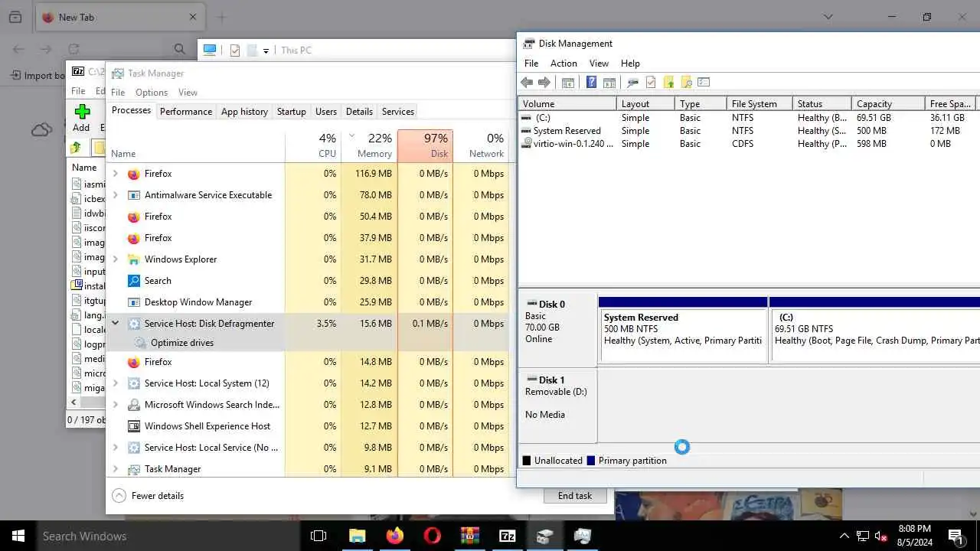Screen dimensions: 980x551
Task: Click Forward arrow in Disk Management toolbar
Action: click(544, 83)
